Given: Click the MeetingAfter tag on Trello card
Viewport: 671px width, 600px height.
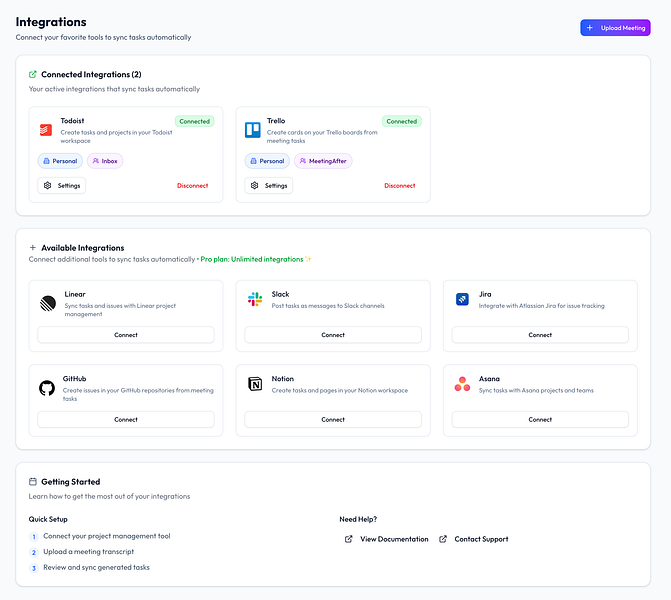Looking at the screenshot, I should point(323,161).
